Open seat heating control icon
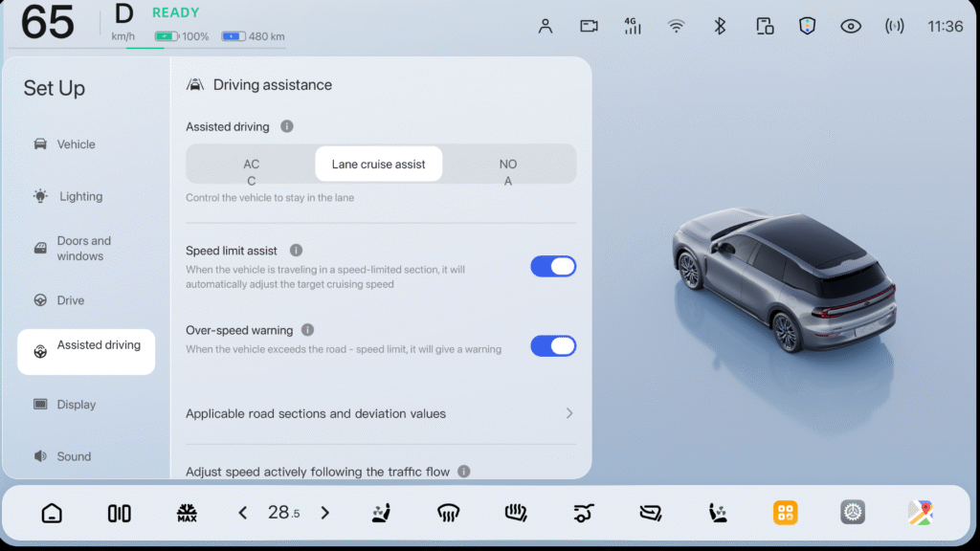980x551 pixels. [x=718, y=513]
